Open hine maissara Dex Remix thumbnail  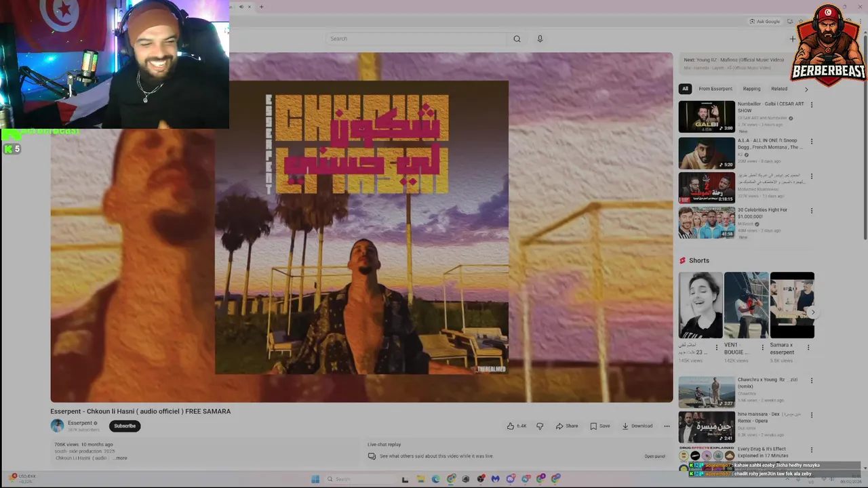coord(707,427)
